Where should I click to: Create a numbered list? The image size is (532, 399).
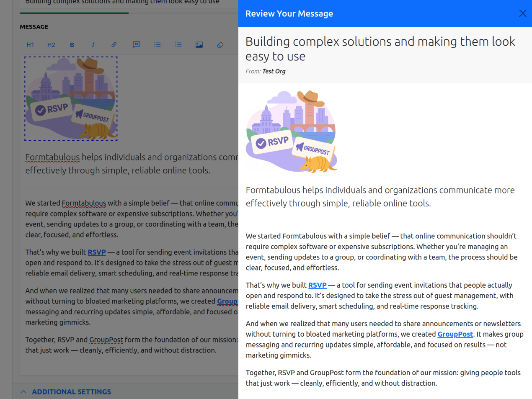tap(178, 45)
